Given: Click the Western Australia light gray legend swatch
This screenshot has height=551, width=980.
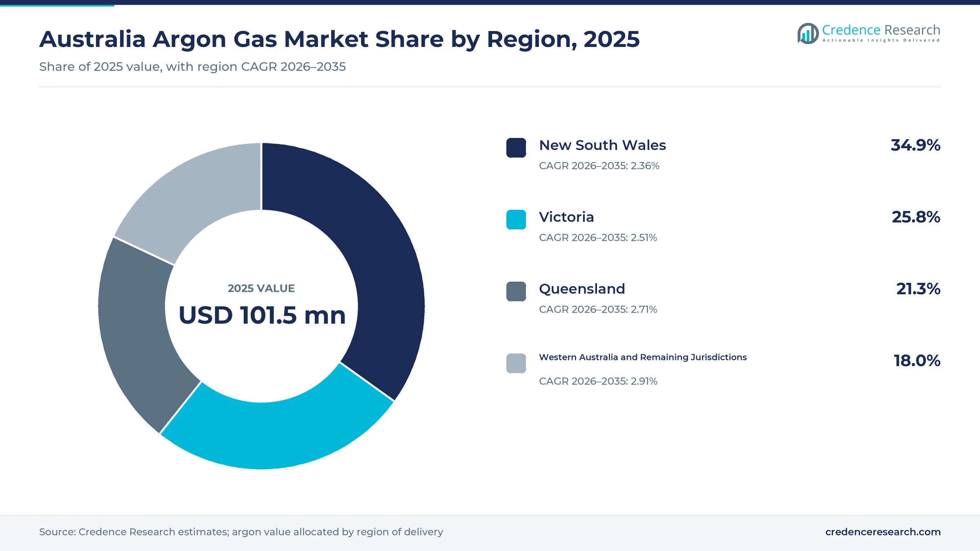Looking at the screenshot, I should click(516, 363).
